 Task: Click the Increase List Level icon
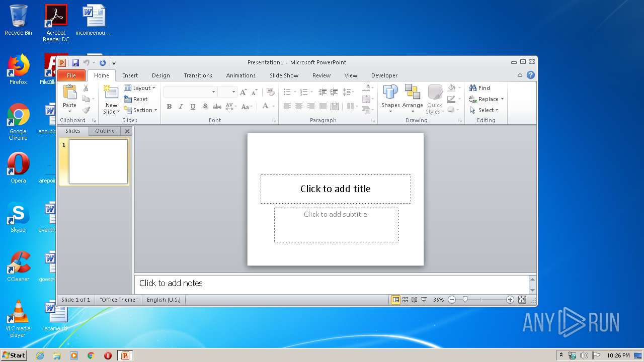click(334, 92)
